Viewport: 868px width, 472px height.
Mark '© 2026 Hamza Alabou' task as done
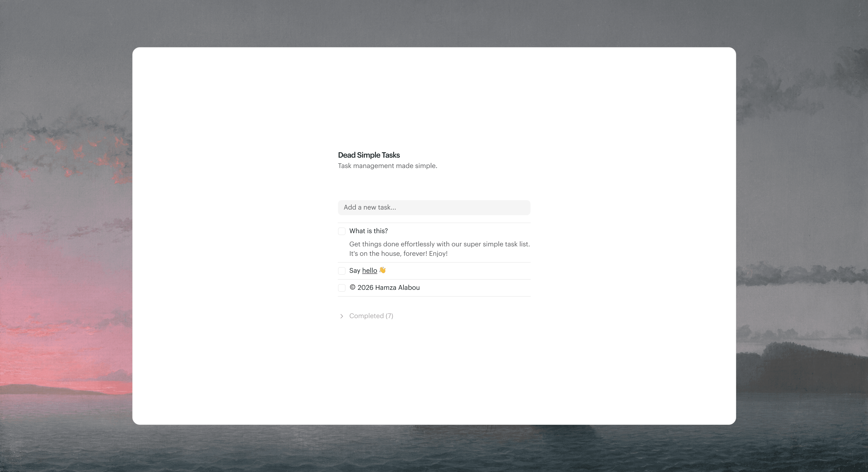342,288
